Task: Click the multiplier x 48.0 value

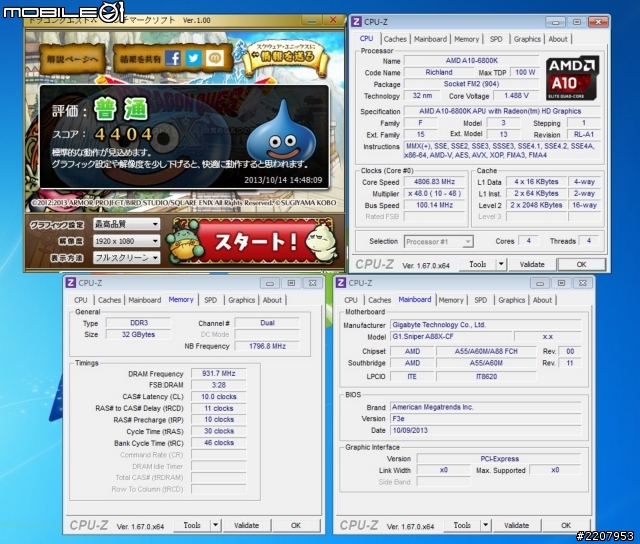Action: click(x=435, y=193)
